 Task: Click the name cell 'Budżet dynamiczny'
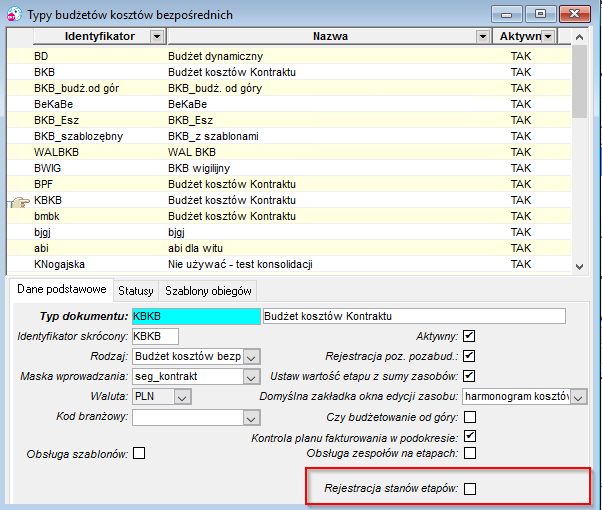pos(215,56)
